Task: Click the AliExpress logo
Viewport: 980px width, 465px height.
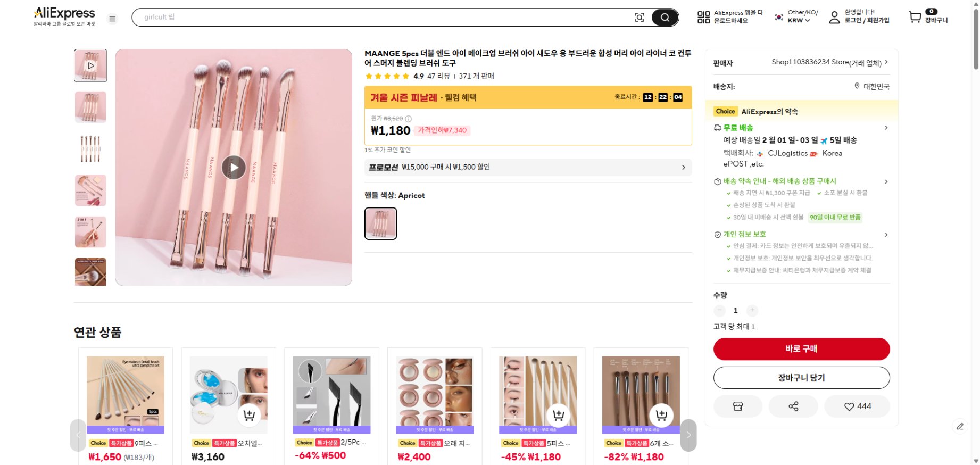Action: (x=64, y=13)
